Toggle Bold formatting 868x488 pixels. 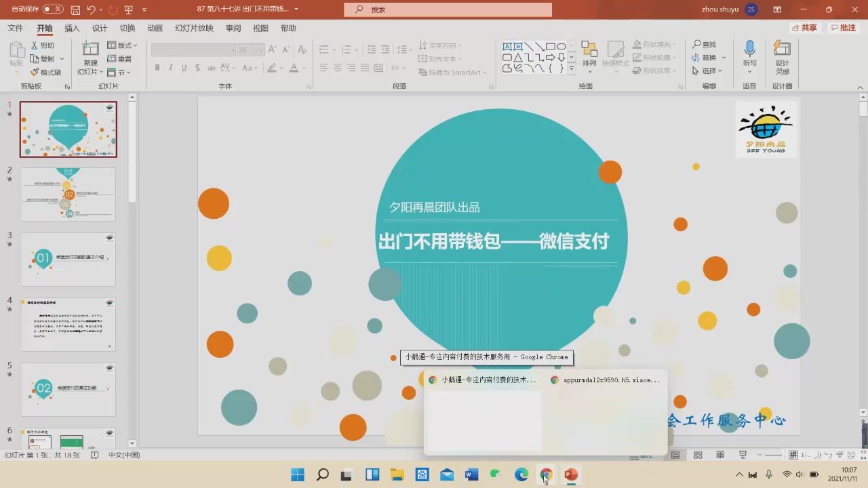click(157, 68)
